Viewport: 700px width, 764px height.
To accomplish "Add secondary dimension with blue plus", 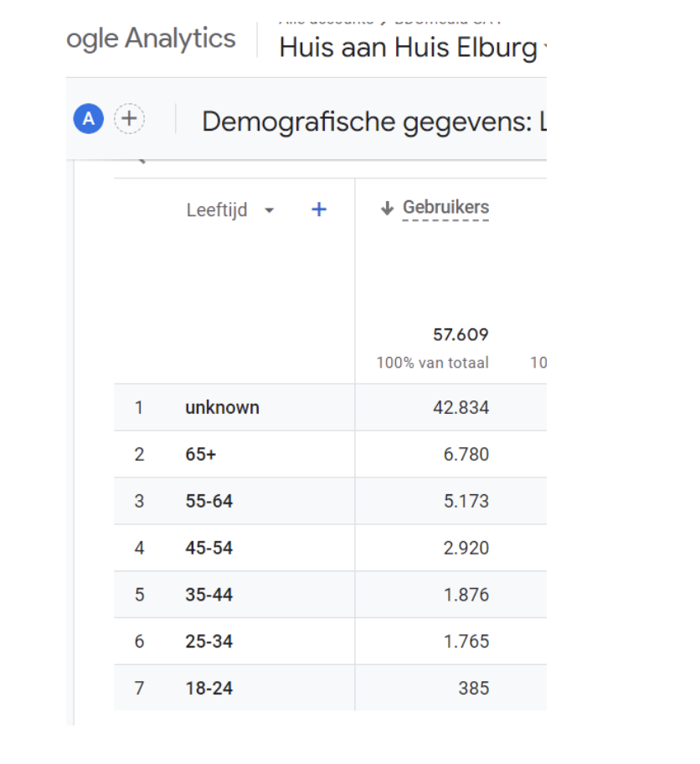I will pyautogui.click(x=319, y=209).
